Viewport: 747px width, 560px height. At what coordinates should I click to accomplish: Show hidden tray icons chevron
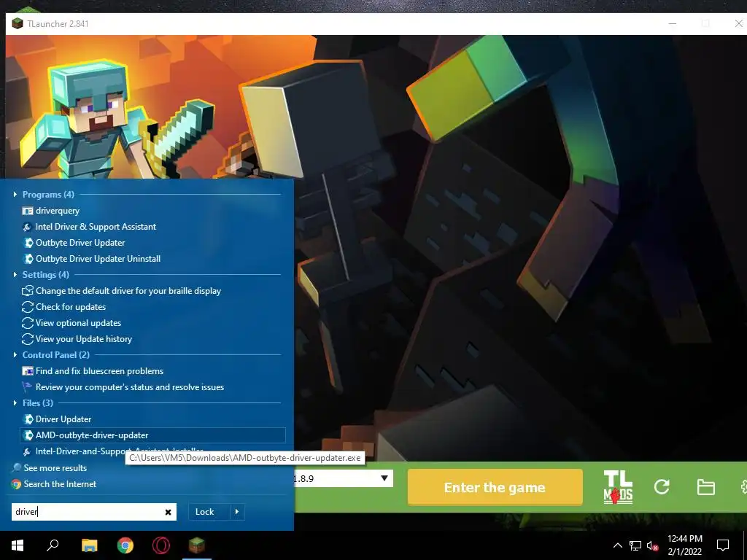click(617, 545)
